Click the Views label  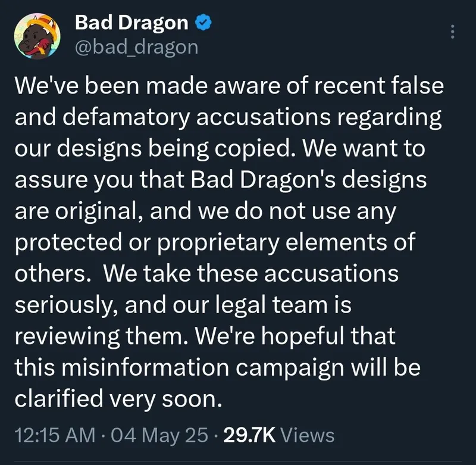coord(308,435)
